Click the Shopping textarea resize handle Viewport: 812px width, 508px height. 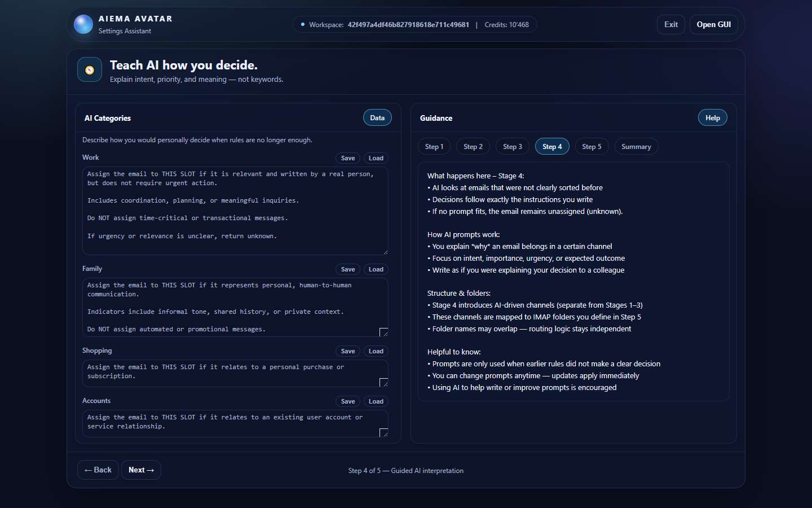click(384, 383)
